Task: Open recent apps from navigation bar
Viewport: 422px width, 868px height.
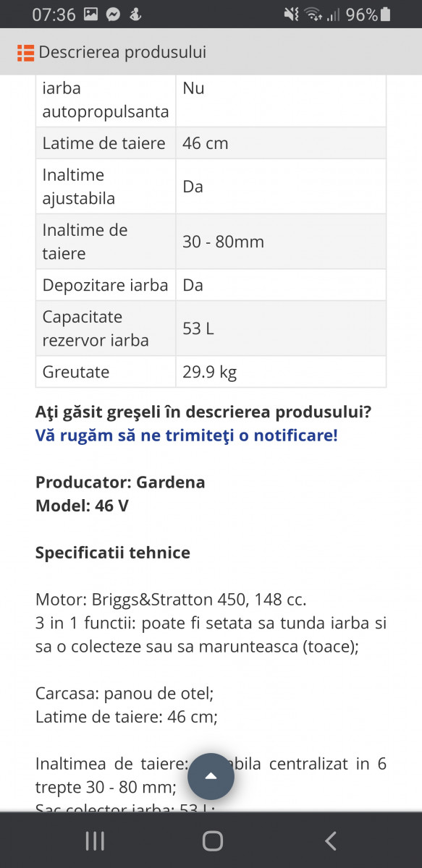Action: tap(95, 841)
